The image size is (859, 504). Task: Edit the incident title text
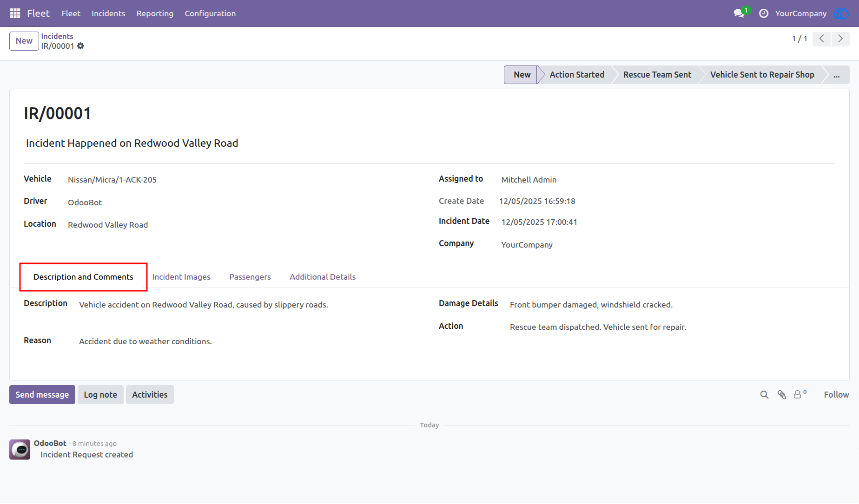(132, 143)
